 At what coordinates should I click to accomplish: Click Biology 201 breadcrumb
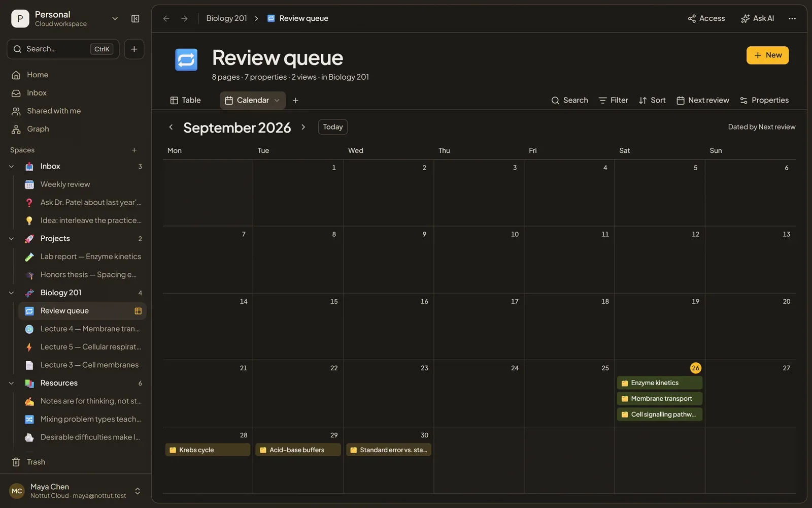[226, 18]
